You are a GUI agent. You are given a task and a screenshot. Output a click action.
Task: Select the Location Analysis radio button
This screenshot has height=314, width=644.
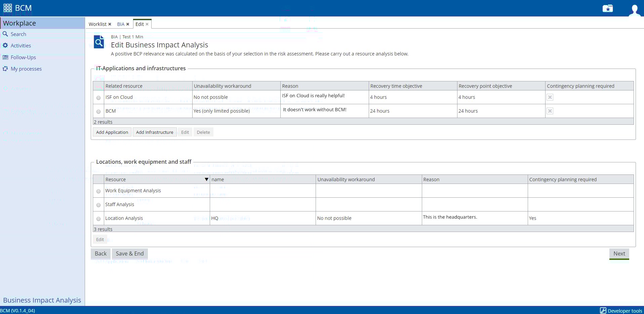[x=98, y=219]
